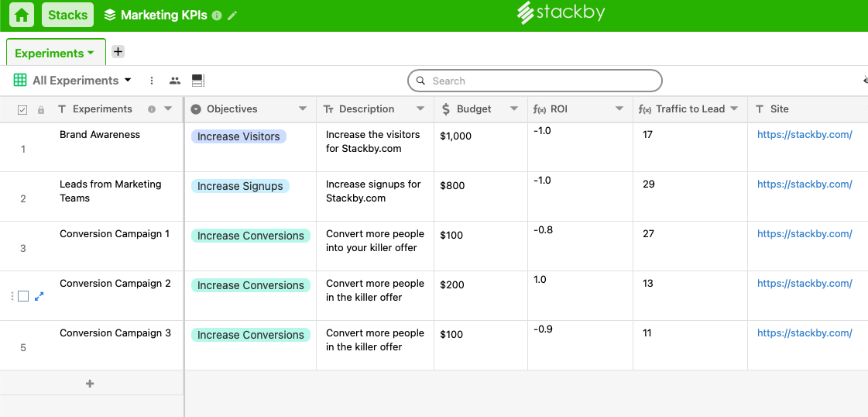Image resolution: width=868 pixels, height=417 pixels.
Task: Check the row 4 checkbox
Action: coord(23,296)
